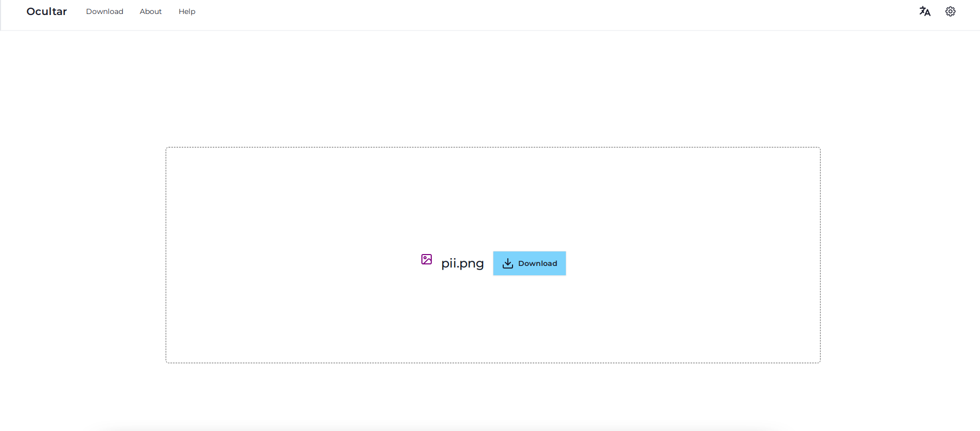Click the purple image file icon

click(427, 259)
